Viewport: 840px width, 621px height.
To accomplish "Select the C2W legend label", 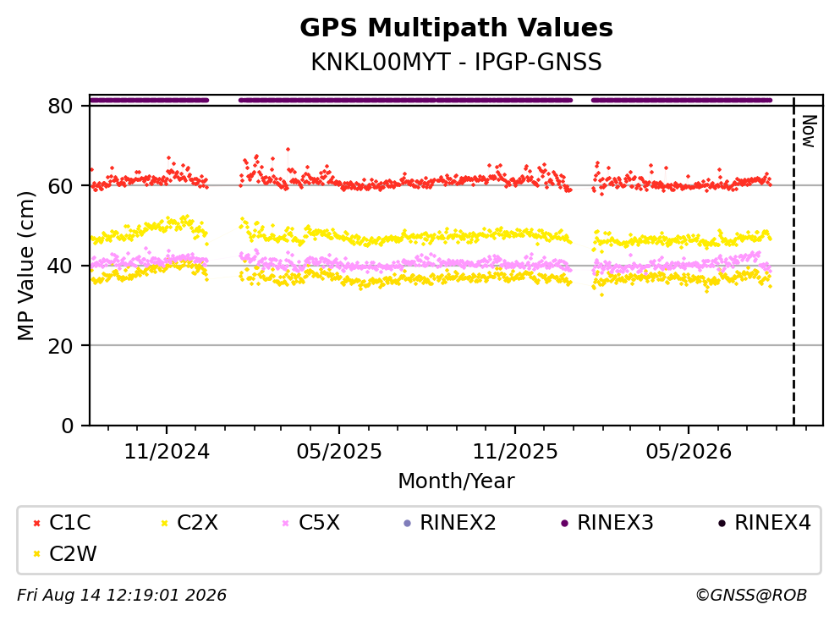I will coord(73,554).
